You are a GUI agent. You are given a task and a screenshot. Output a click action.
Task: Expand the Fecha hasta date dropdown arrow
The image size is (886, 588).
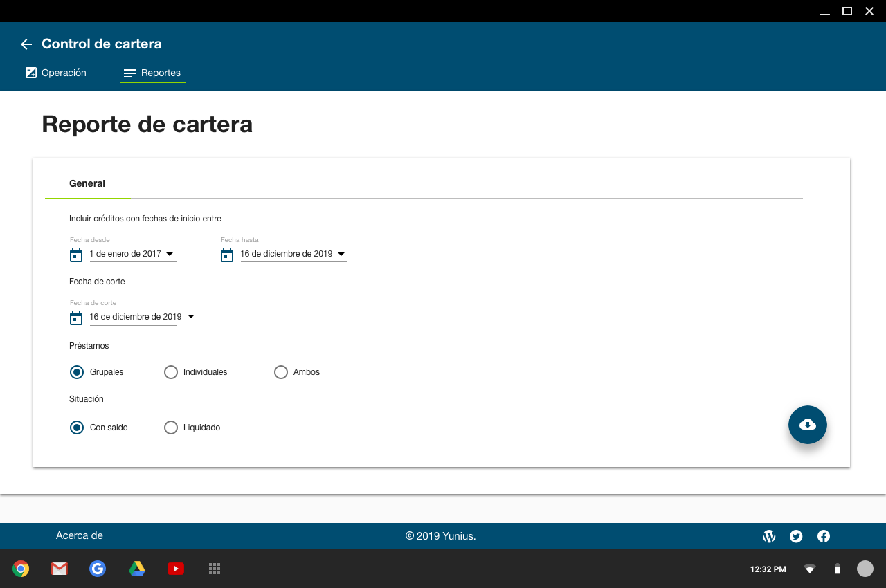tap(341, 254)
